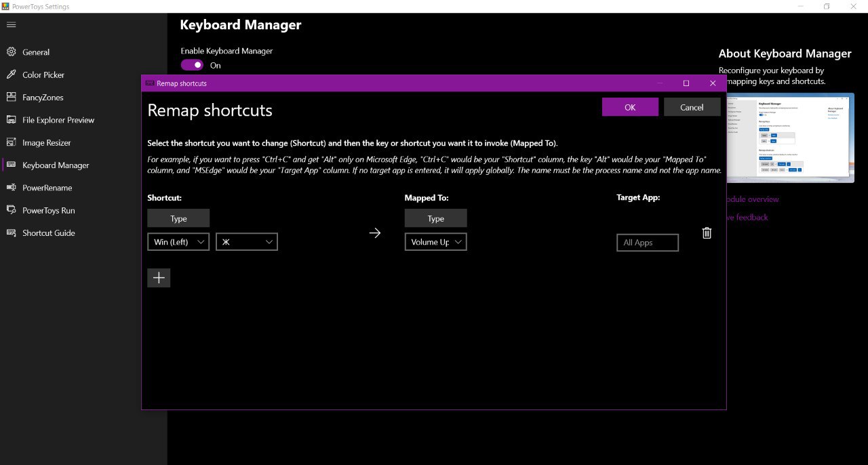
Task: Open Shortcut Guide settings page
Action: (x=83, y=232)
